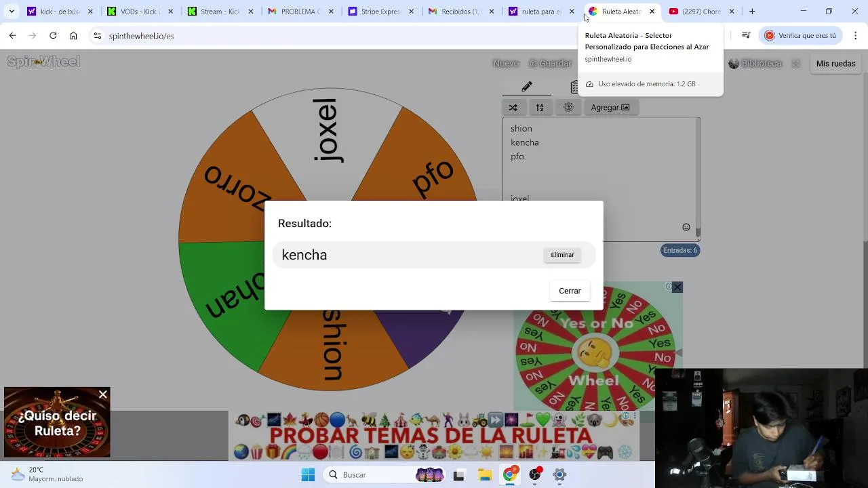Click 'Verifica que eres tú' profile button
This screenshot has height=488, width=868.
(802, 35)
